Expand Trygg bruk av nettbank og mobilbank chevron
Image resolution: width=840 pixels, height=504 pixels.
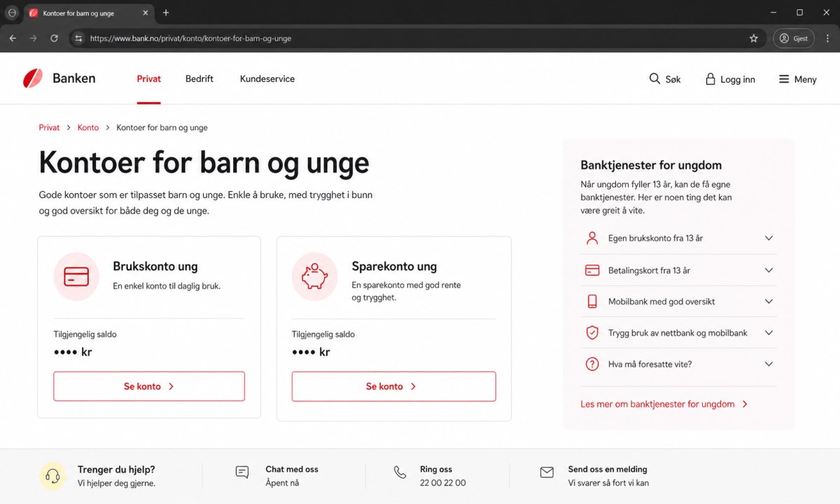click(769, 333)
